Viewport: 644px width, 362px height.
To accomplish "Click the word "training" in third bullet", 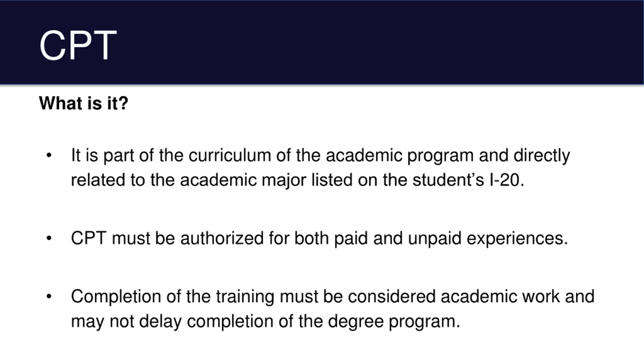I will tap(245, 296).
